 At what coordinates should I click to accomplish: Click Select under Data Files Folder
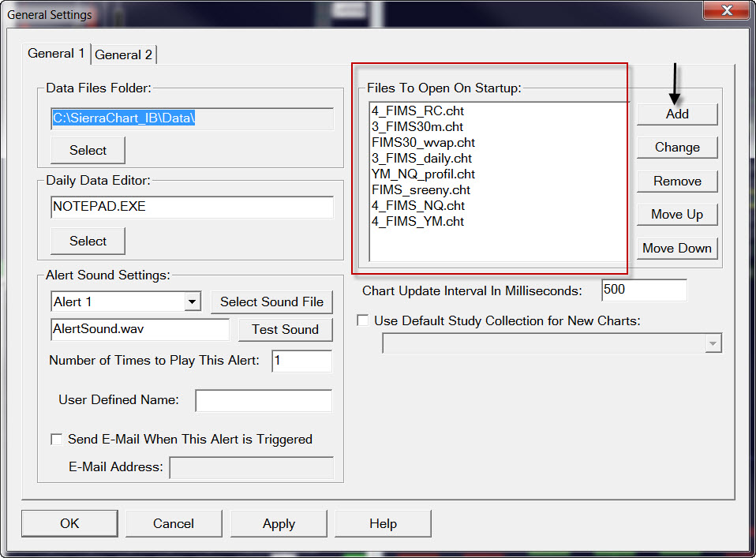[88, 151]
